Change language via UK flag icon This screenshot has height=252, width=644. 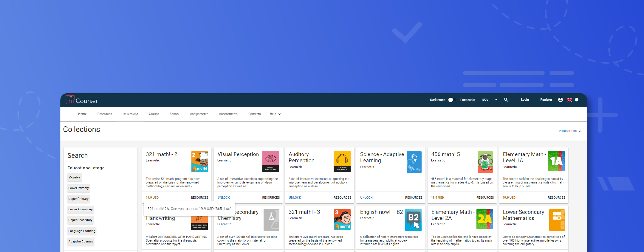tap(569, 100)
